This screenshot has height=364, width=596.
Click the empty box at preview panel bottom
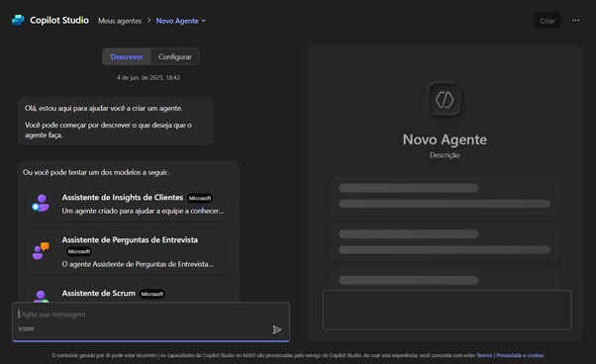point(447,311)
